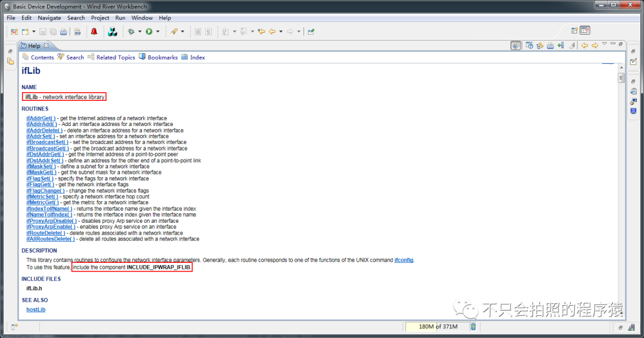
Task: Open the Help view menu triangle
Action: point(605,44)
